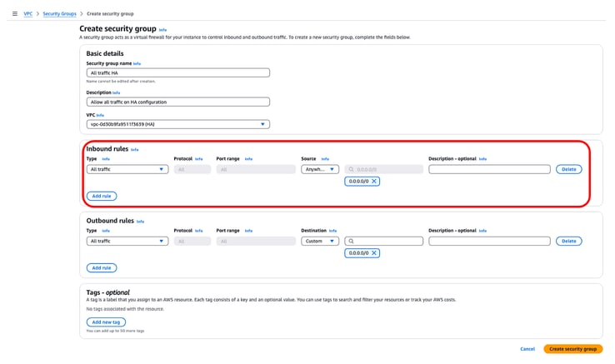
Task: Edit the inbound rule description field
Action: pyautogui.click(x=489, y=169)
